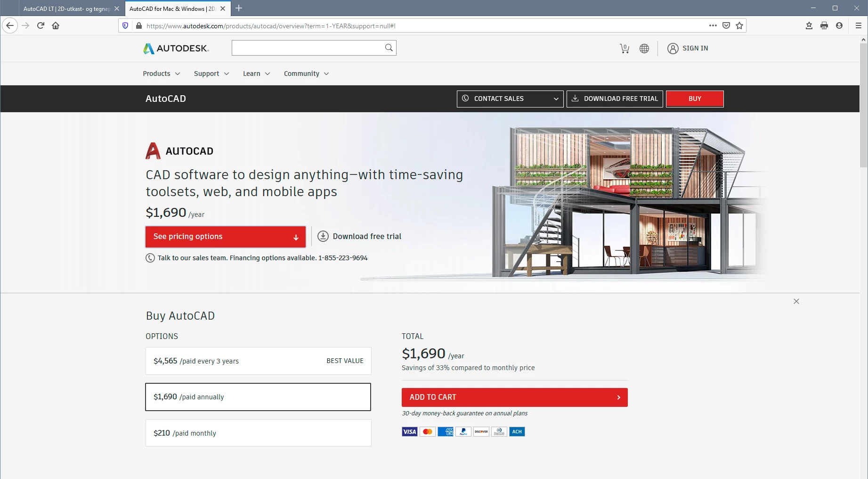Expand the Products menu

(x=162, y=74)
